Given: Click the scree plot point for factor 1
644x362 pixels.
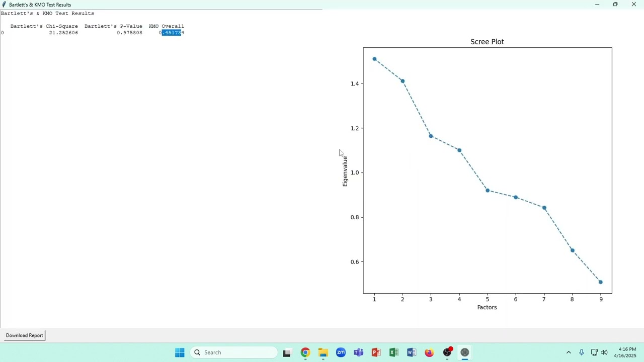Looking at the screenshot, I should tap(374, 59).
